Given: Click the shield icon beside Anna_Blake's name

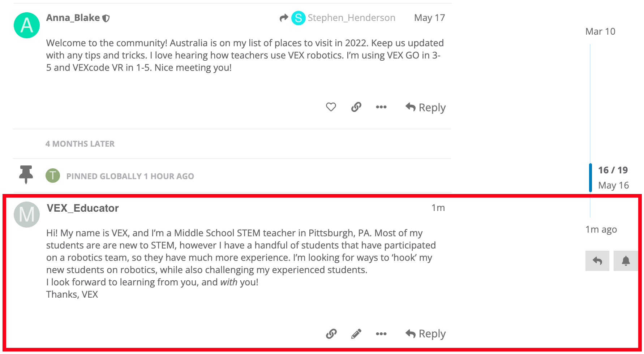Looking at the screenshot, I should click(106, 18).
